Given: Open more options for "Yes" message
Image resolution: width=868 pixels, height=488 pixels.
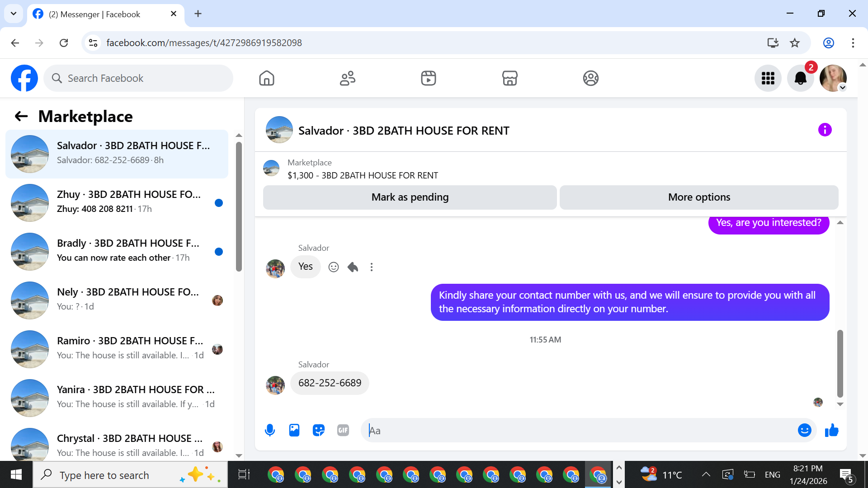Looking at the screenshot, I should (372, 267).
